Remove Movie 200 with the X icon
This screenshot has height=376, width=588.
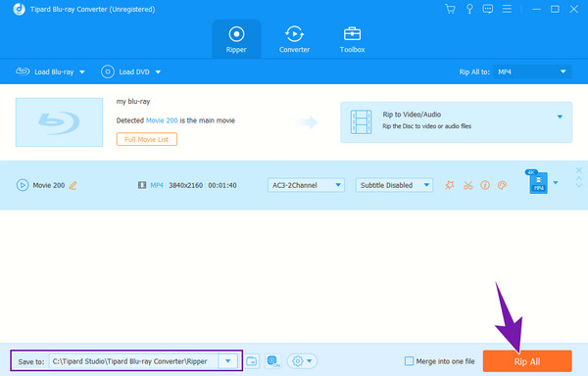click(x=579, y=170)
